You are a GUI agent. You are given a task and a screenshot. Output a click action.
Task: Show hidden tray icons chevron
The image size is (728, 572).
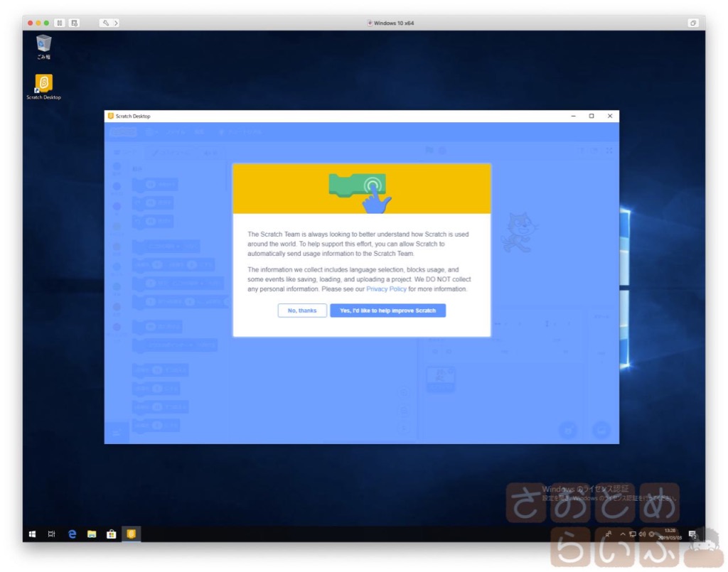pyautogui.click(x=623, y=534)
